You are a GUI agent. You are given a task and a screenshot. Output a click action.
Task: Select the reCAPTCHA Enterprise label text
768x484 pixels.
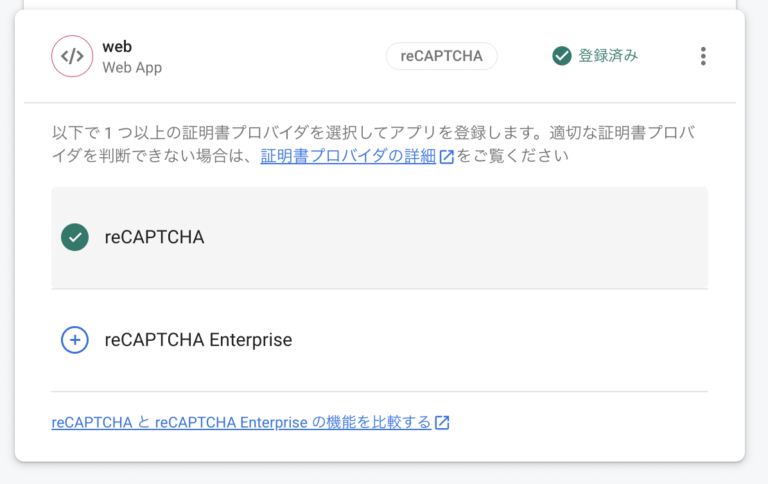(198, 340)
